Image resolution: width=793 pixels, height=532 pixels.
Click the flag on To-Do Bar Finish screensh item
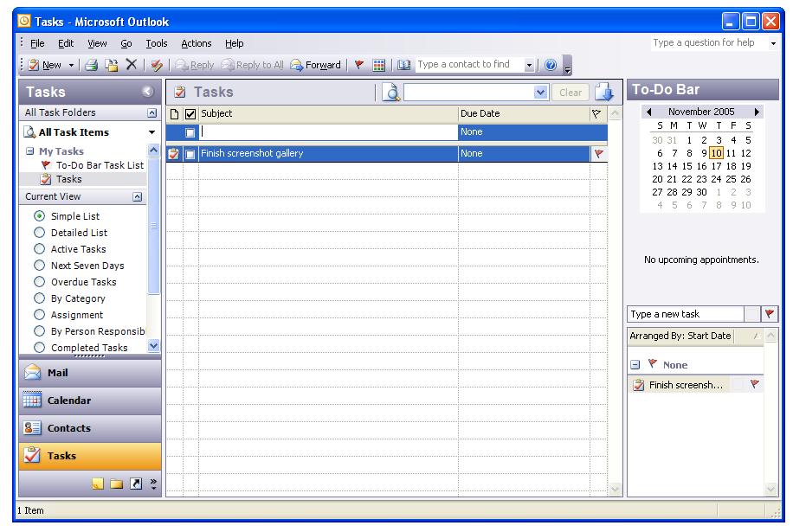tap(755, 384)
